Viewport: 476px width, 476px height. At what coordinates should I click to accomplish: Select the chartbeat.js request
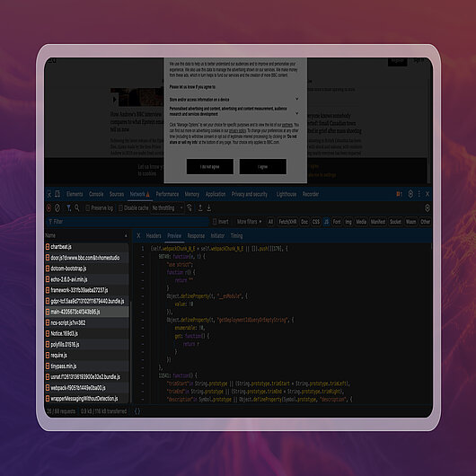(x=86, y=247)
